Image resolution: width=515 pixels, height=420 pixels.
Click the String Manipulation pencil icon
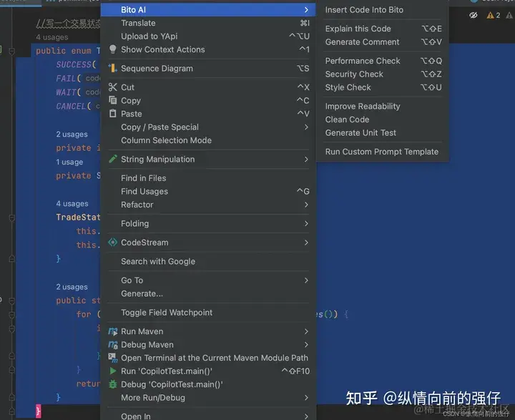coord(113,159)
